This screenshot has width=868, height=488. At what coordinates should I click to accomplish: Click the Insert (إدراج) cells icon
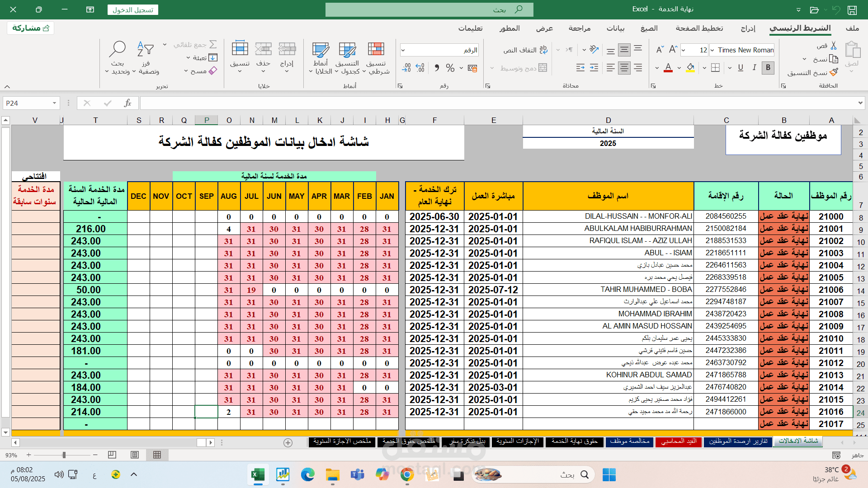pyautogui.click(x=287, y=50)
